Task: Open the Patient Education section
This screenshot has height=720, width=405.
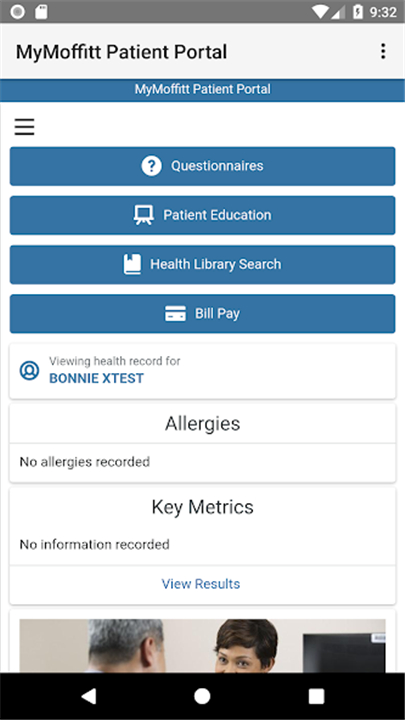Action: click(x=202, y=215)
